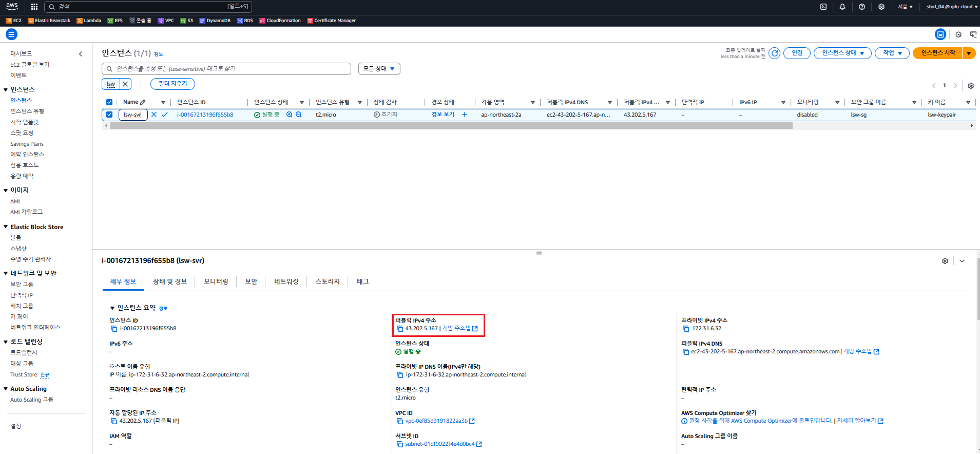The height and width of the screenshot is (454, 980).
Task: Open console settings gear in top bar
Action: click(881, 7)
